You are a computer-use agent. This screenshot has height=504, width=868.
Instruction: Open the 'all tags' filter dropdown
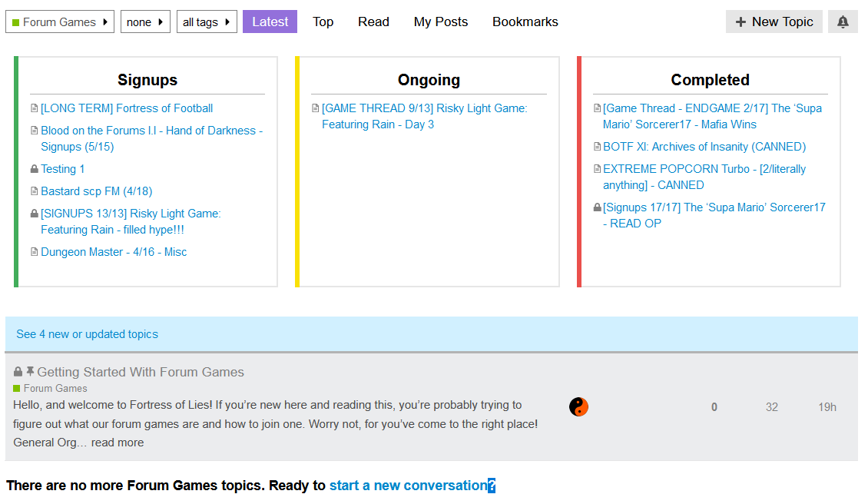[x=207, y=22]
